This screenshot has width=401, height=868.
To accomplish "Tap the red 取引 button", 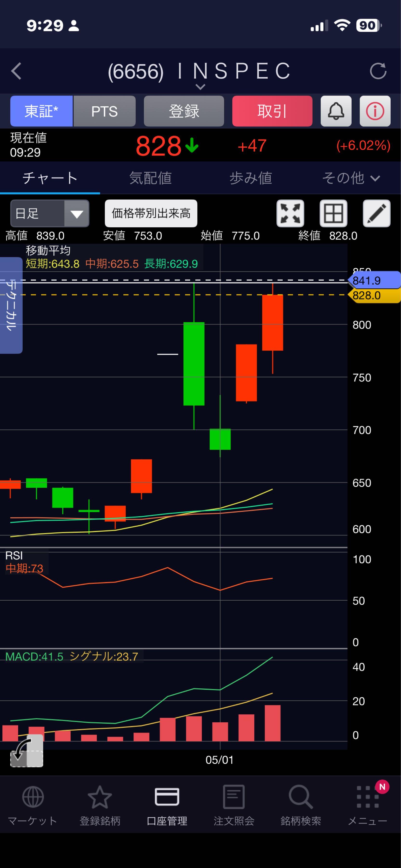I will pyautogui.click(x=272, y=111).
